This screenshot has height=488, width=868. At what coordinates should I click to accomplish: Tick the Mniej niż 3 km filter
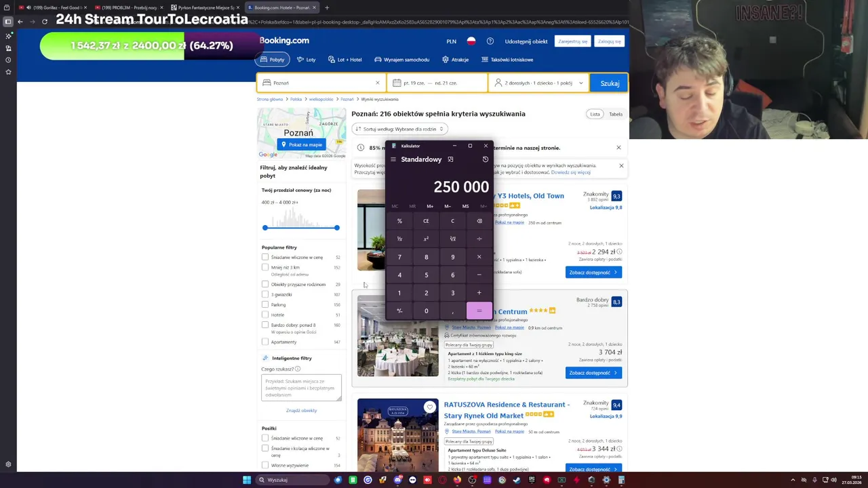click(x=265, y=267)
